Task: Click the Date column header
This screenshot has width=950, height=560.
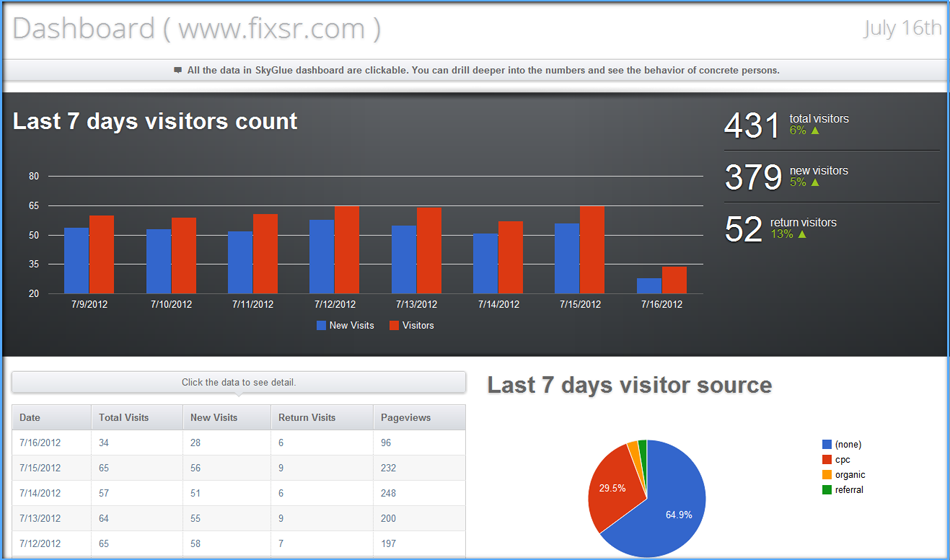Action: (52, 418)
